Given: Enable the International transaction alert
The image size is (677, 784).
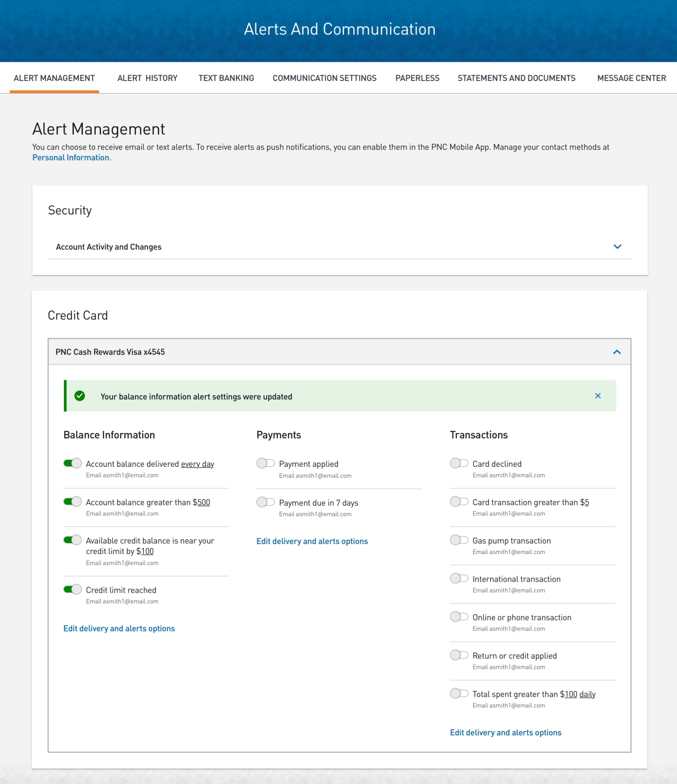Looking at the screenshot, I should click(459, 578).
